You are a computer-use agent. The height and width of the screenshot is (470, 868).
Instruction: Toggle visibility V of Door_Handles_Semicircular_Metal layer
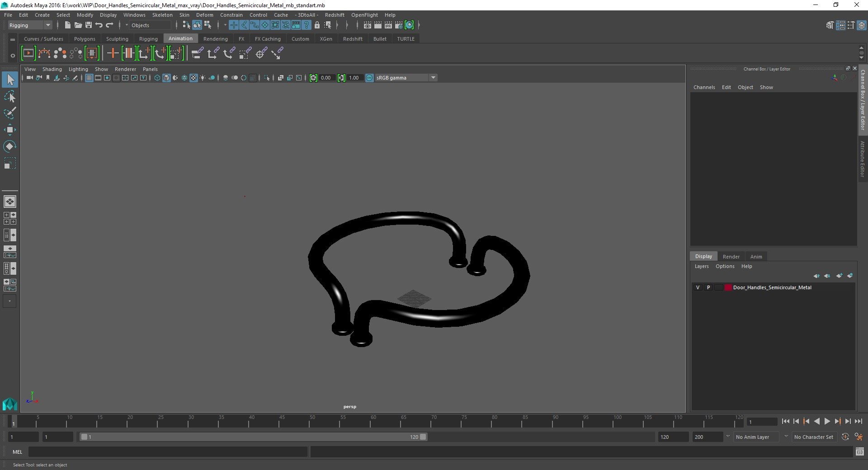[x=698, y=287]
